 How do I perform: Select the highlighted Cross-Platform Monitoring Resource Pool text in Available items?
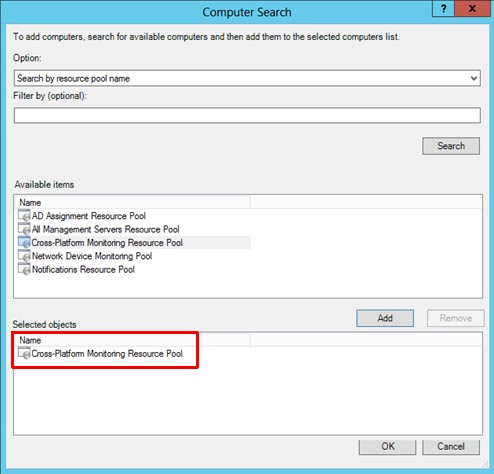pyautogui.click(x=107, y=243)
